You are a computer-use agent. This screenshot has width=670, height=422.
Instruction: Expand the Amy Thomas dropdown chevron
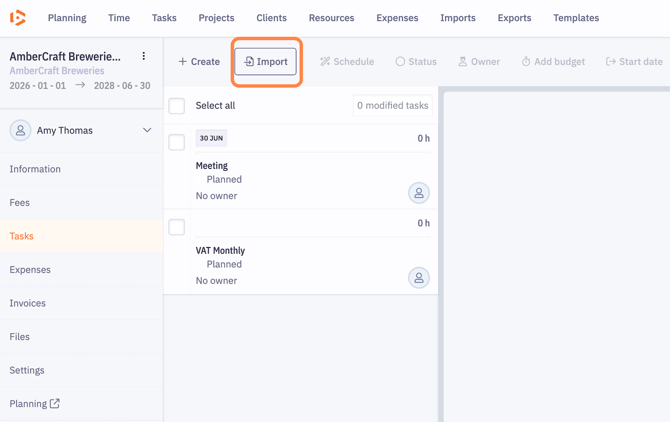pyautogui.click(x=147, y=131)
